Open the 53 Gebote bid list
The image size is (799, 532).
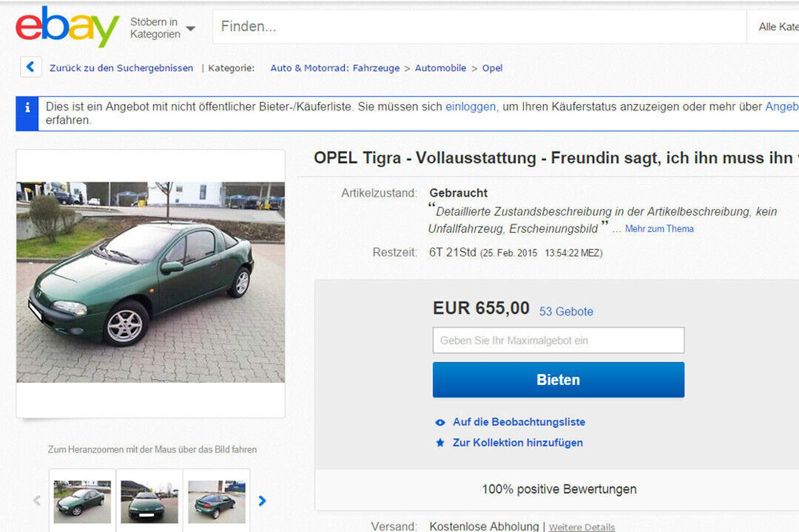click(x=566, y=311)
